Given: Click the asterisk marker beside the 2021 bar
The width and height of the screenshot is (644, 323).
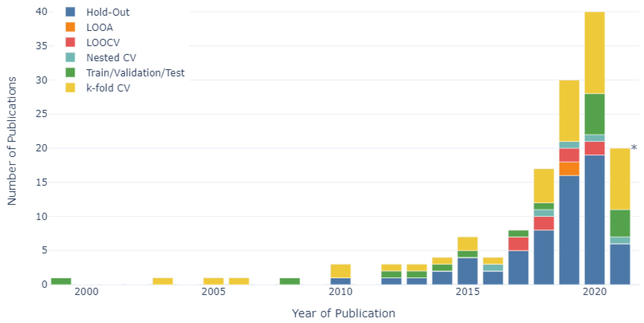Looking at the screenshot, I should coord(634,148).
